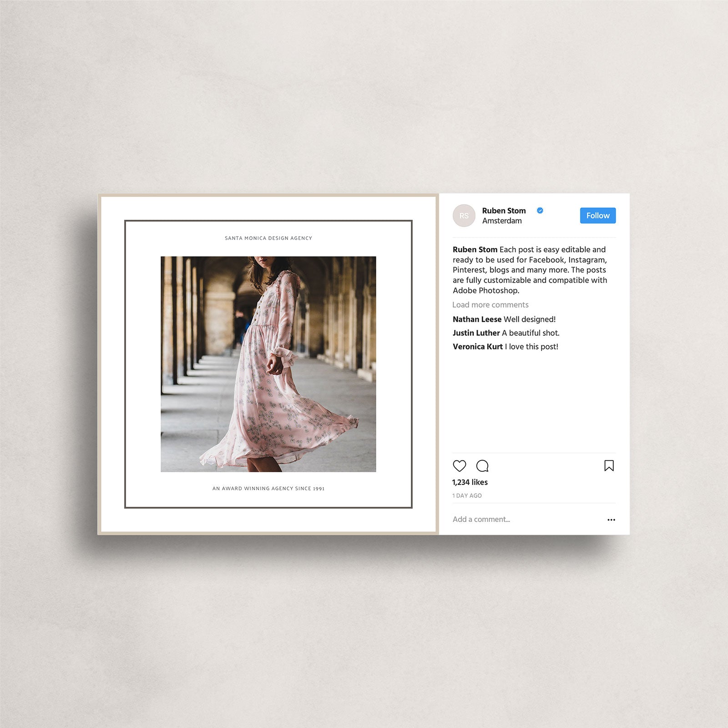728x728 pixels.
Task: Open the three-dot more options menu
Action: click(611, 520)
